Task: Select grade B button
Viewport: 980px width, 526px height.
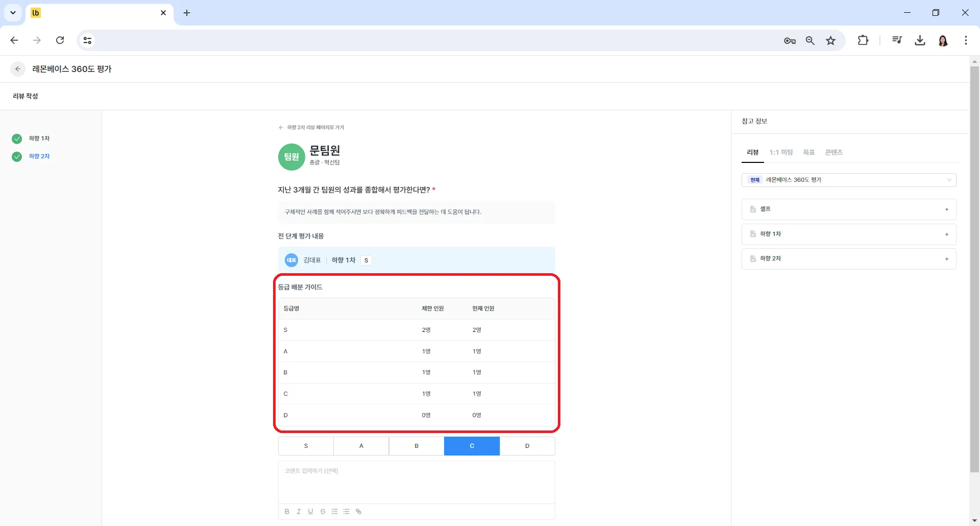Action: [416, 446]
